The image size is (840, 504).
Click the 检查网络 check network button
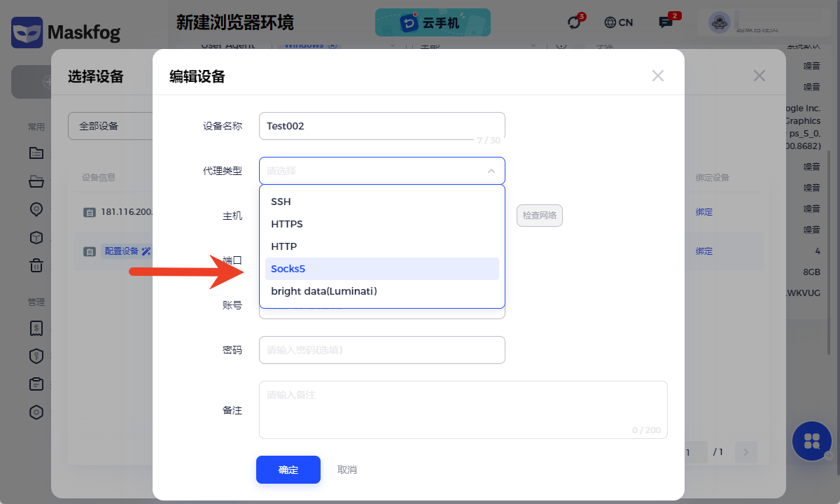pos(539,216)
